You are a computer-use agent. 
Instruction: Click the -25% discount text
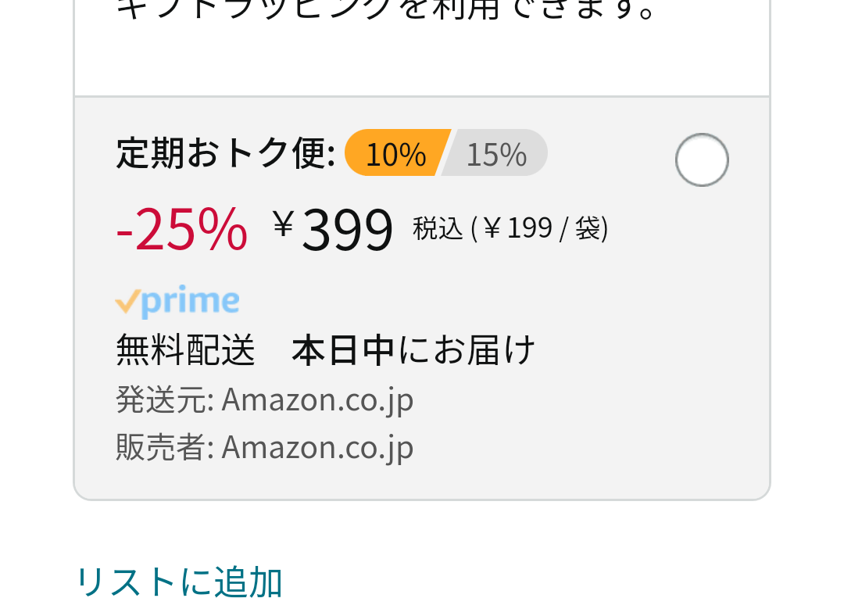(182, 230)
